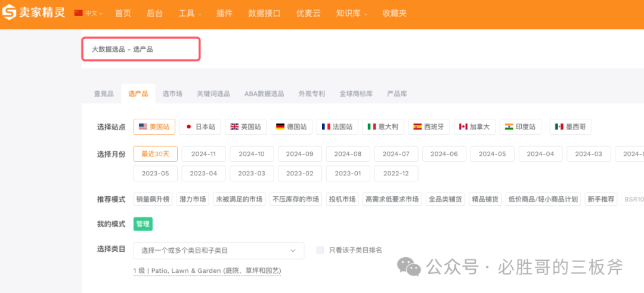The image size is (644, 293).
Task: Switch to the ABA数据选品 tab
Action: point(264,94)
